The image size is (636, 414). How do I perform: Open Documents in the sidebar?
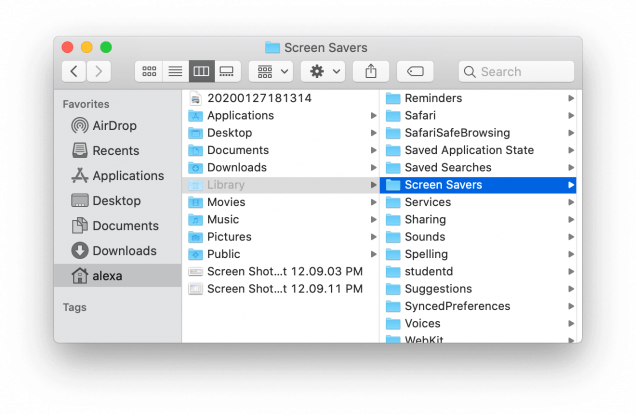tap(118, 226)
